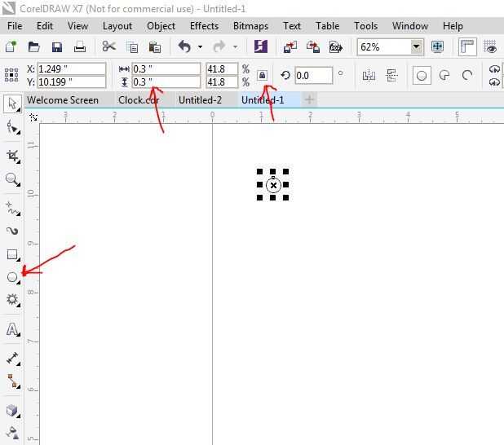The width and height of the screenshot is (504, 445).
Task: Toggle the Show grid icon
Action: [x=490, y=47]
